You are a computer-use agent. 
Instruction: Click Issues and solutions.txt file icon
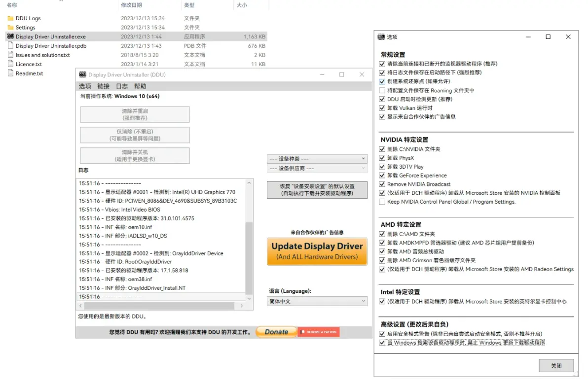tap(10, 55)
